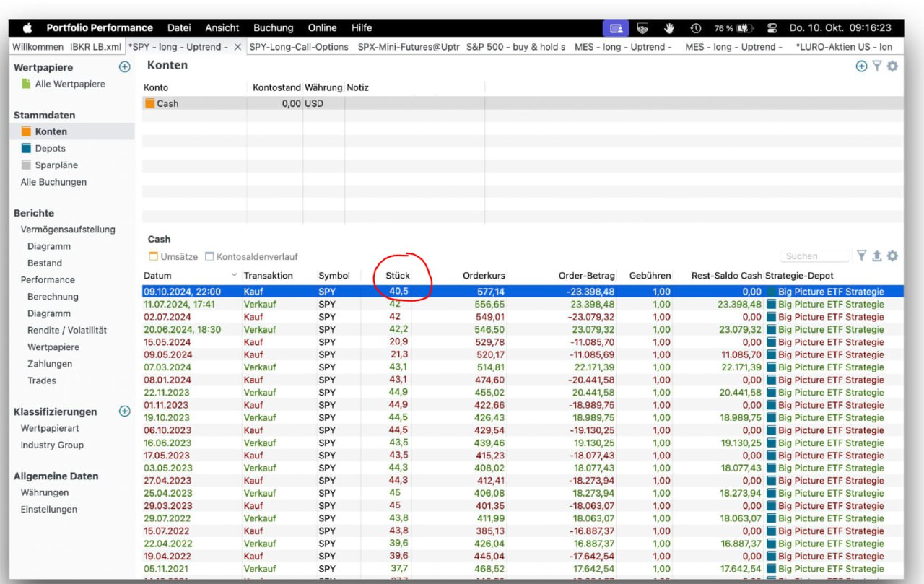Click the filter icon in Konten header
The width and height of the screenshot is (924, 584).
coord(876,66)
